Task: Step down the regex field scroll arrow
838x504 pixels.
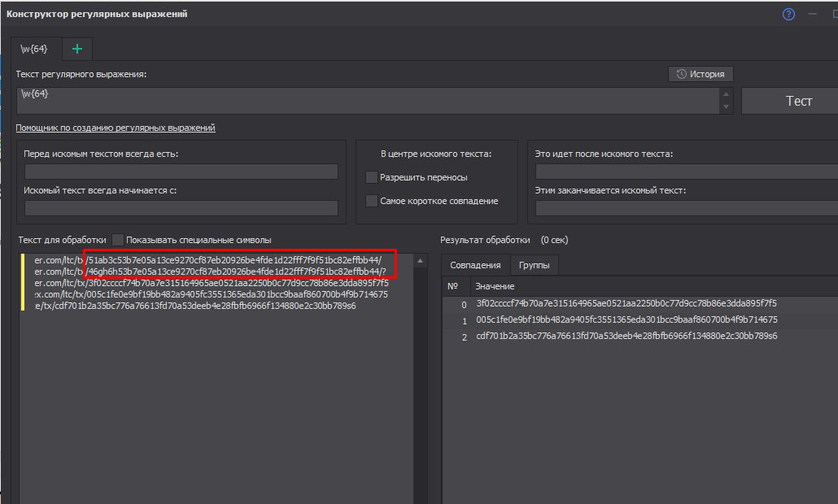Action: [726, 106]
